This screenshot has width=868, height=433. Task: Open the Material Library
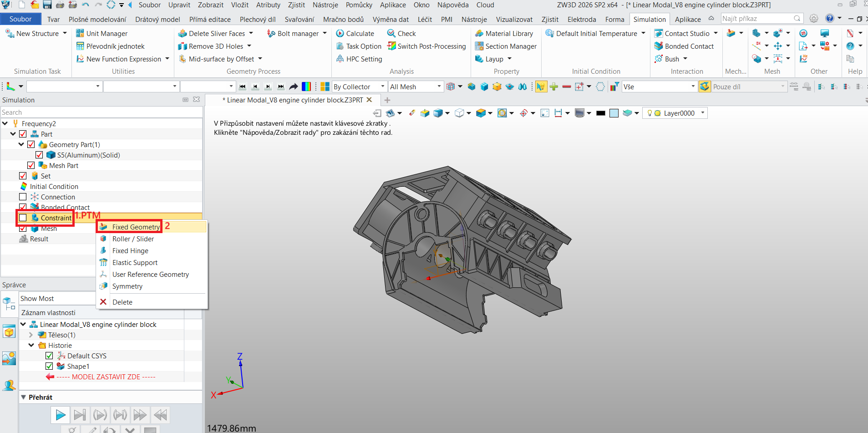point(503,33)
